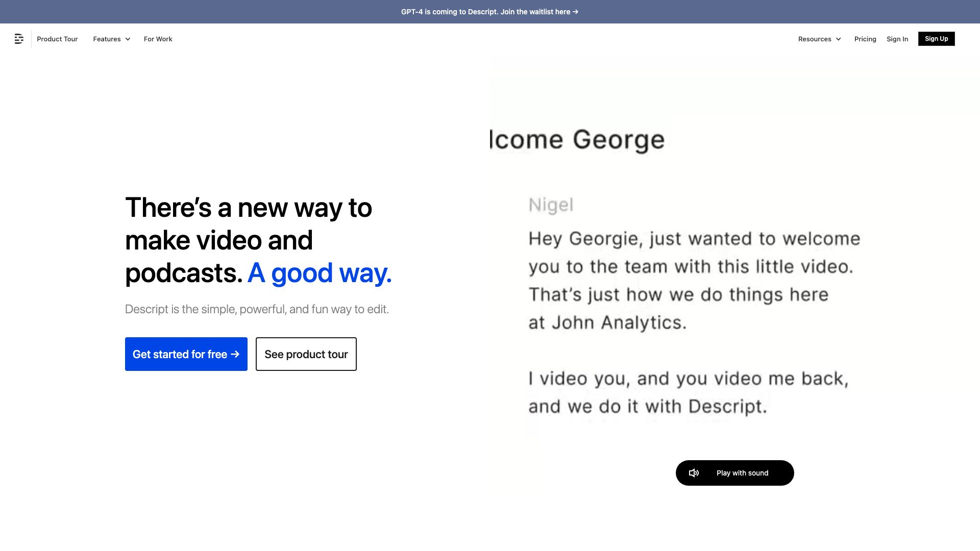Open the Product Tour page
The width and height of the screenshot is (980, 551).
57,39
